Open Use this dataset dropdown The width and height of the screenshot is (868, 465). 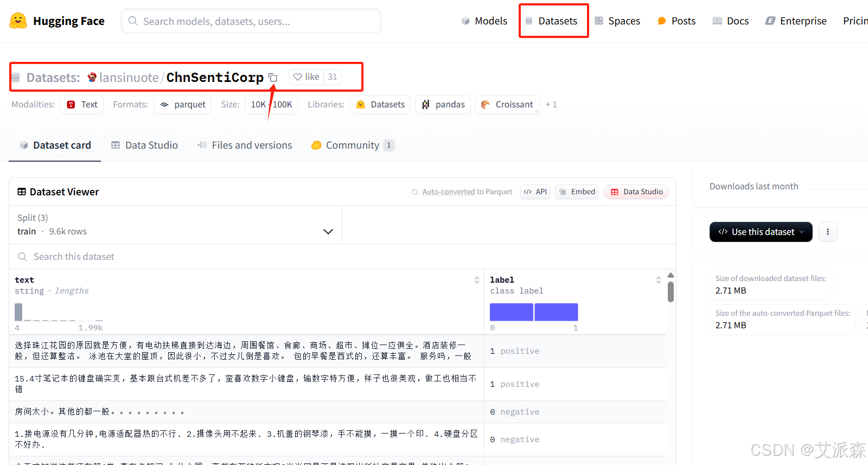click(761, 232)
